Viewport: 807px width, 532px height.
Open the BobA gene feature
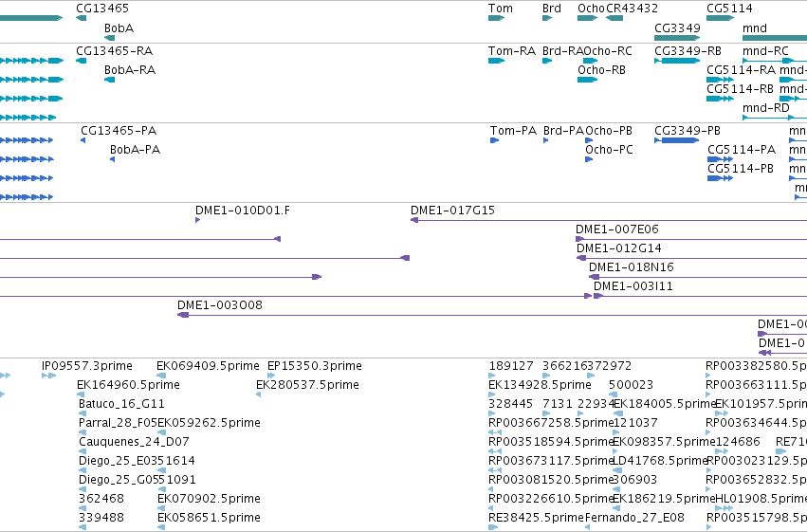pyautogui.click(x=109, y=38)
